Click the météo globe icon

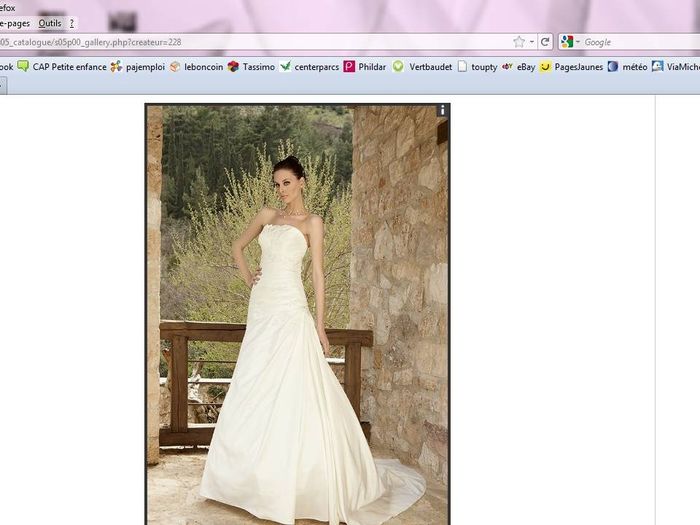pos(613,67)
